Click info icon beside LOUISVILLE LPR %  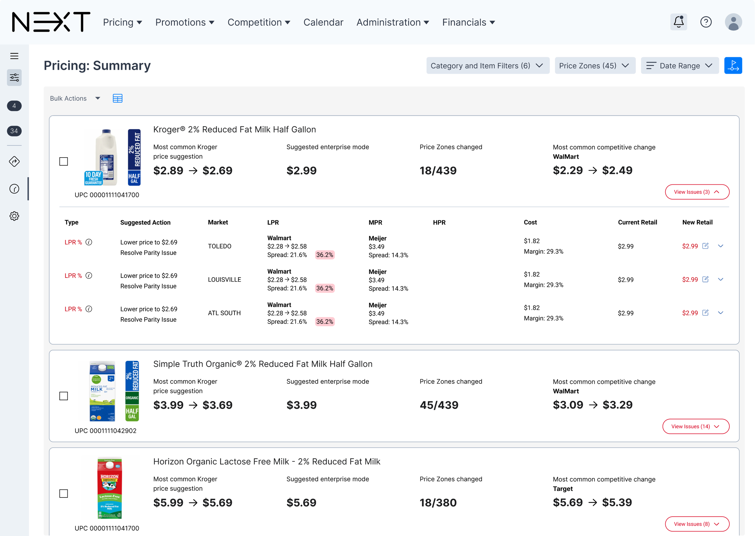89,276
